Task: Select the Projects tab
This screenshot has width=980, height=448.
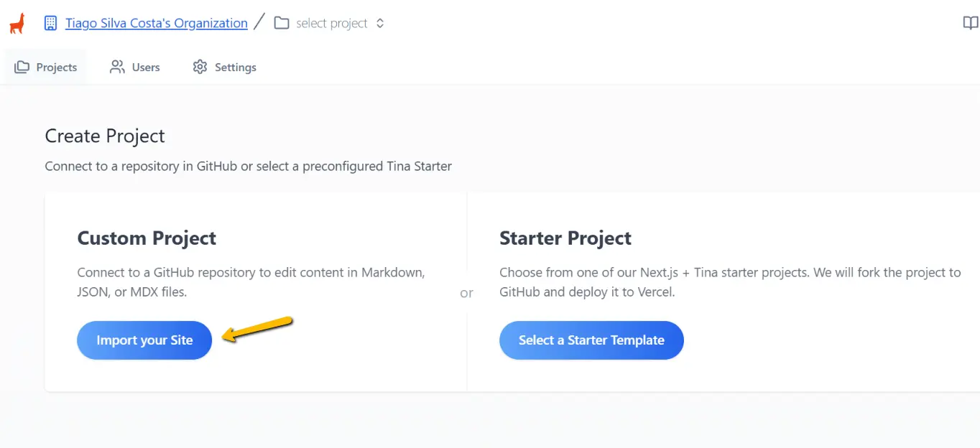Action: pyautogui.click(x=56, y=67)
